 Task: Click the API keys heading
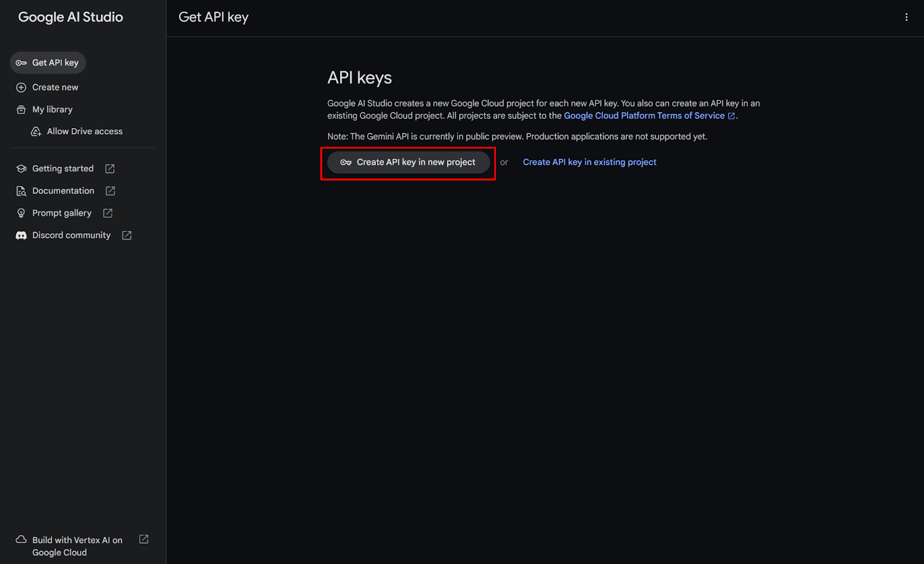point(360,78)
